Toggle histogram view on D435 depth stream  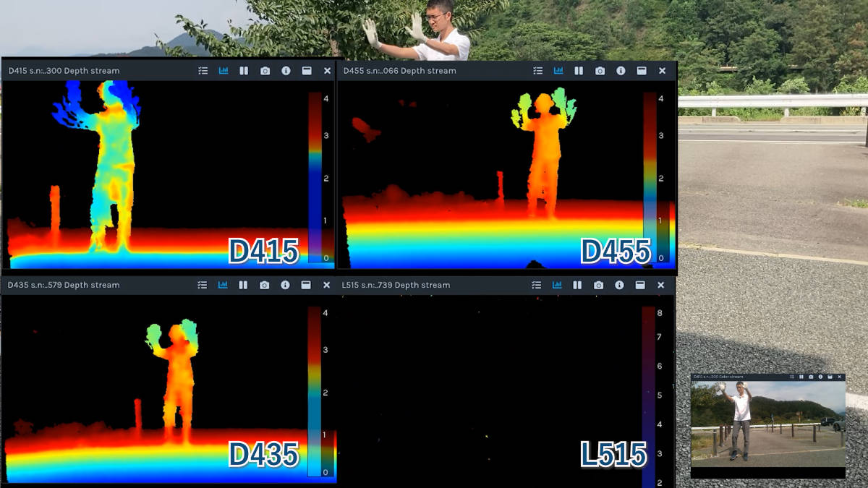tap(223, 285)
